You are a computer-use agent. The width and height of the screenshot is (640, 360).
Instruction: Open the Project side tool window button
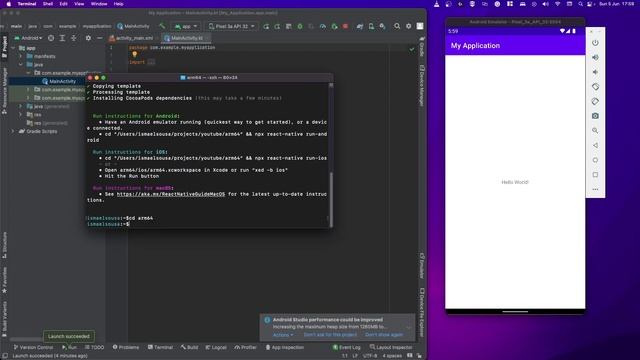pos(4,47)
